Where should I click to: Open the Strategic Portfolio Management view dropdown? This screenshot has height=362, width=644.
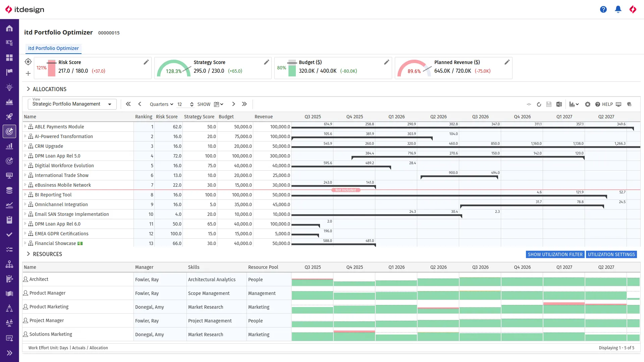click(x=72, y=104)
